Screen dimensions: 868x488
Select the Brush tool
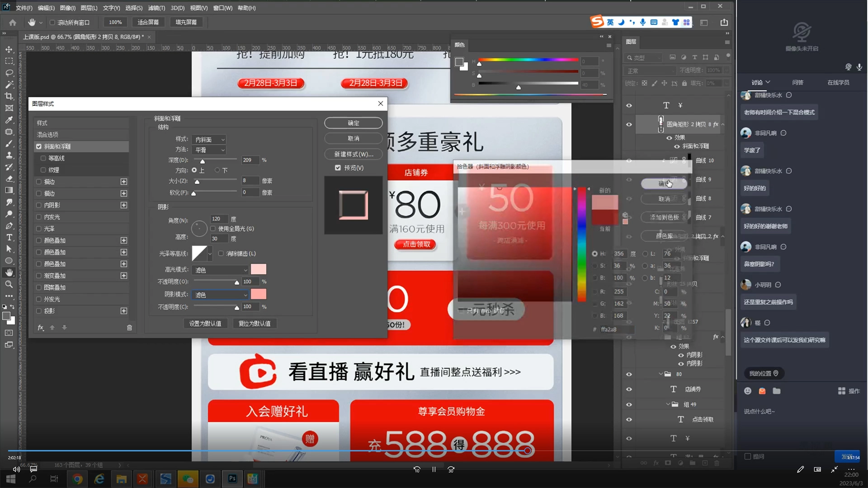(9, 144)
